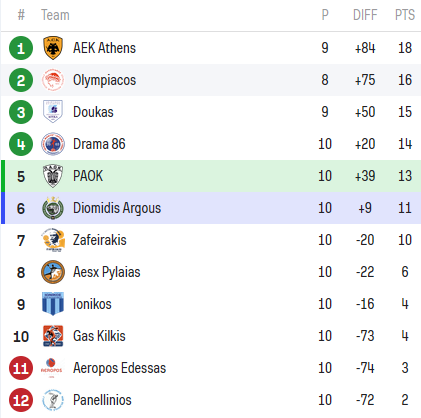Open the Zafeirakis team logo
This screenshot has width=421, height=418.
(53, 240)
